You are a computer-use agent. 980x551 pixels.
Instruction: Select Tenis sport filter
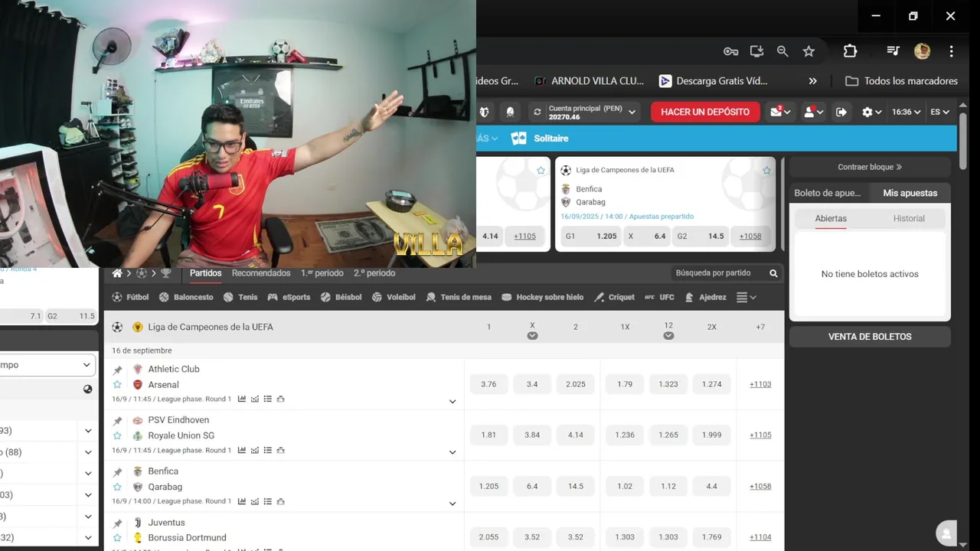240,297
